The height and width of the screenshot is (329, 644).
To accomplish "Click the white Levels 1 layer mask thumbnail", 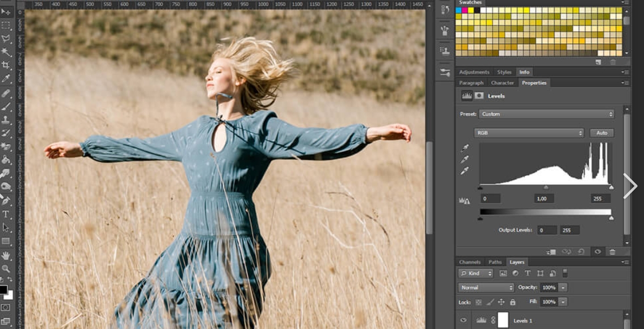I will click(x=503, y=320).
